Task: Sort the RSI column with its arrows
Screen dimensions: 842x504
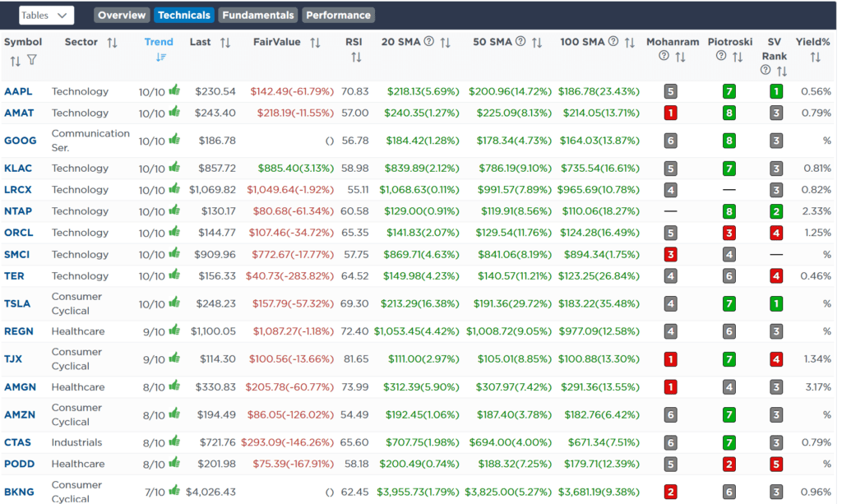Action: point(354,55)
